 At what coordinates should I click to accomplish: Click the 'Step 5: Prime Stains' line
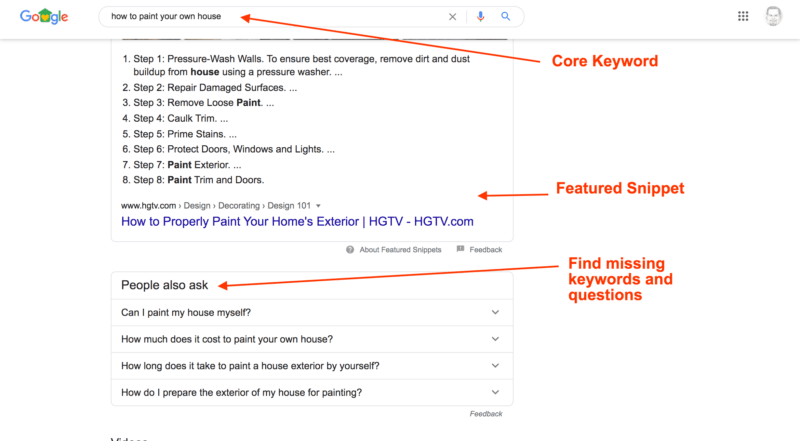[180, 134]
